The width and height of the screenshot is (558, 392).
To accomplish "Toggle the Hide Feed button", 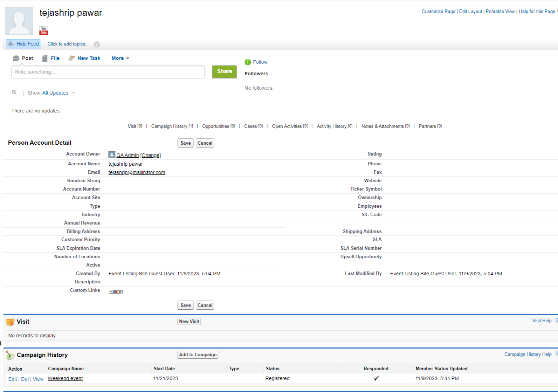I will click(23, 44).
